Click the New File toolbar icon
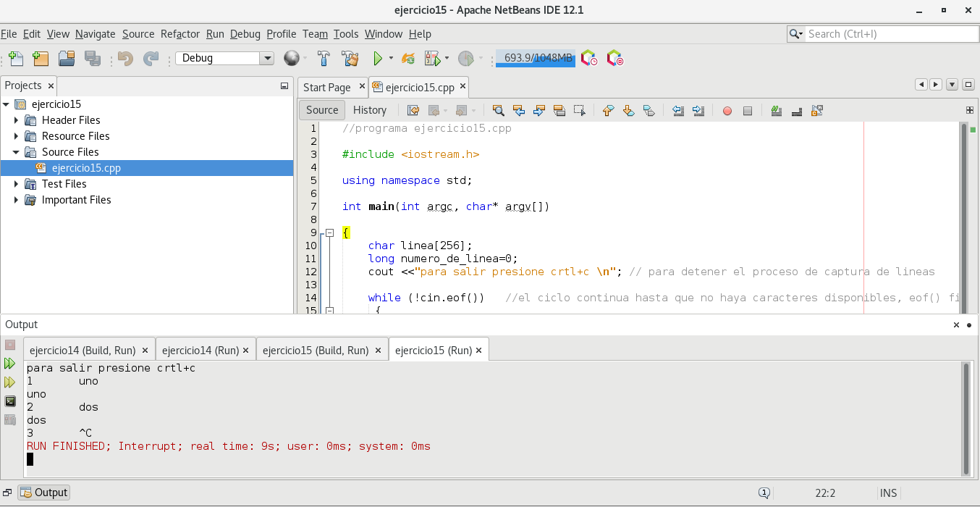This screenshot has width=980, height=507. tap(15, 59)
